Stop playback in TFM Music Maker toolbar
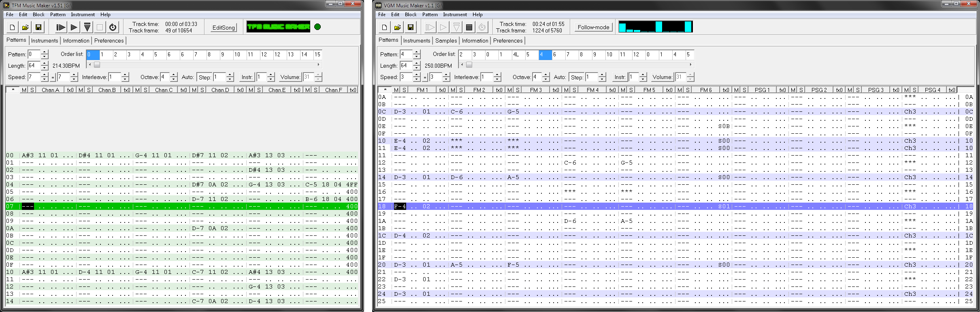This screenshot has height=312, width=980. point(100,27)
